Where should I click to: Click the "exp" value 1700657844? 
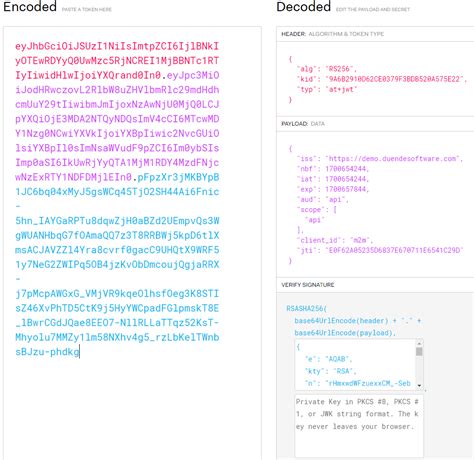pos(346,189)
